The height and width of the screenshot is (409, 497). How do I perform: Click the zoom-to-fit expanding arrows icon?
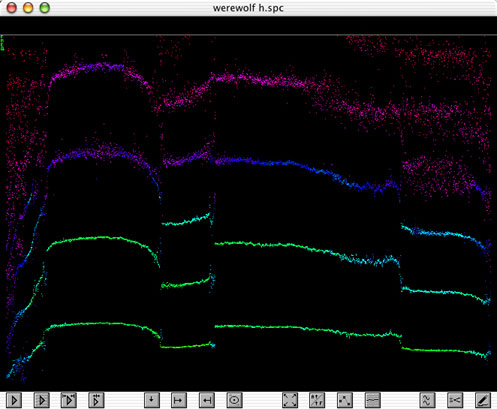point(290,400)
